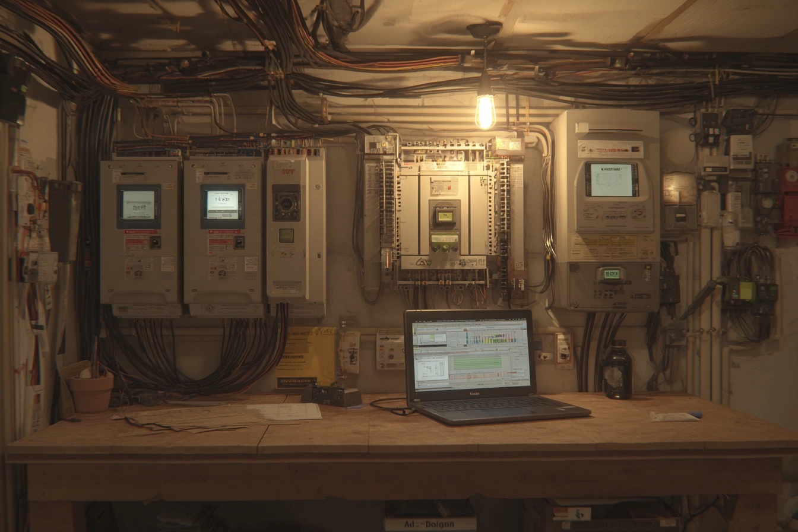Image resolution: width=798 pixels, height=532 pixels.
Task: Push the round knob below second inverter screen
Action: [239, 242]
